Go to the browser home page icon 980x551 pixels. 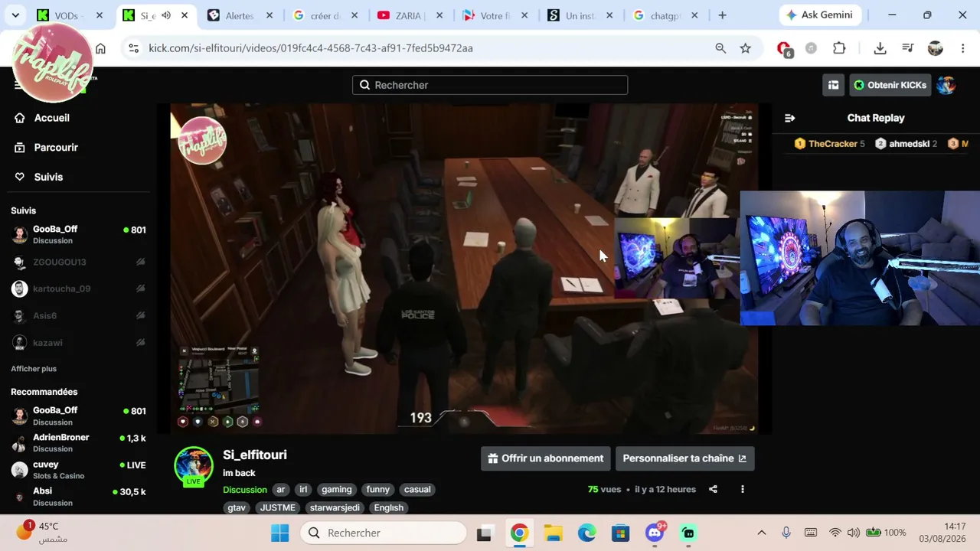(x=100, y=48)
